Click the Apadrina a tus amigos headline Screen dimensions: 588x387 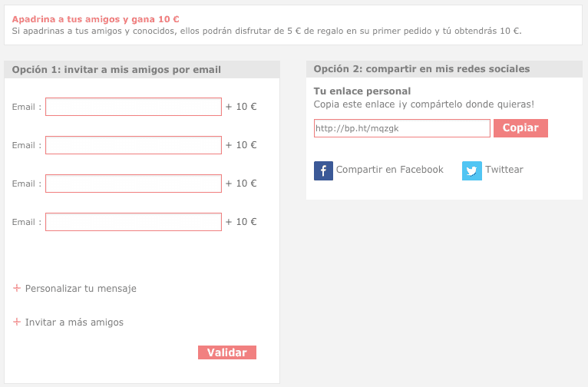[x=96, y=18]
